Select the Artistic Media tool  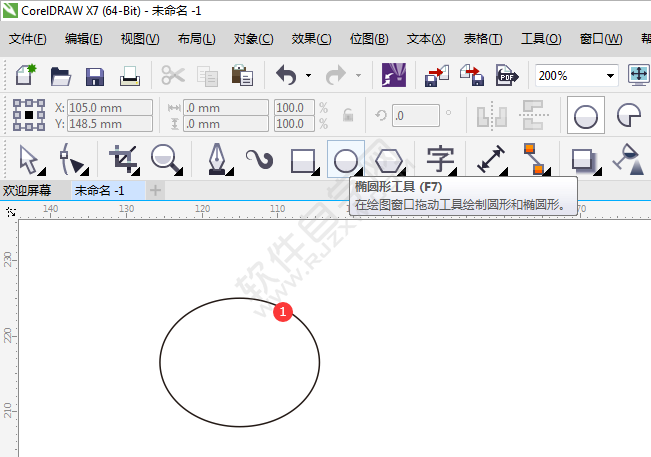(x=260, y=160)
